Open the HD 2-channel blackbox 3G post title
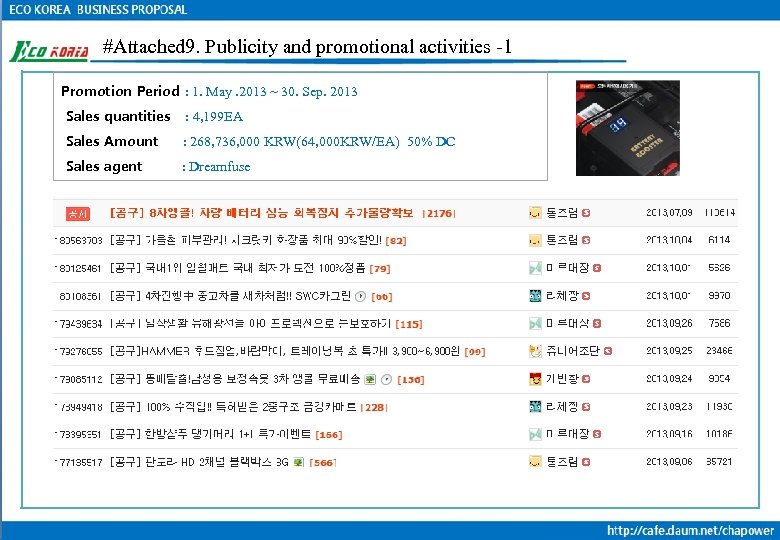The height and width of the screenshot is (540, 780). 199,462
